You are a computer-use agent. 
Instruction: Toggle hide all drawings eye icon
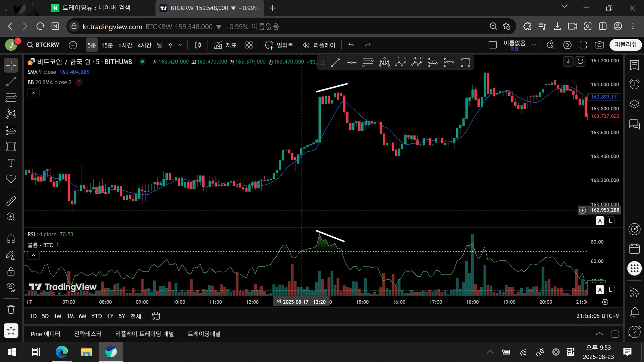[x=11, y=287]
